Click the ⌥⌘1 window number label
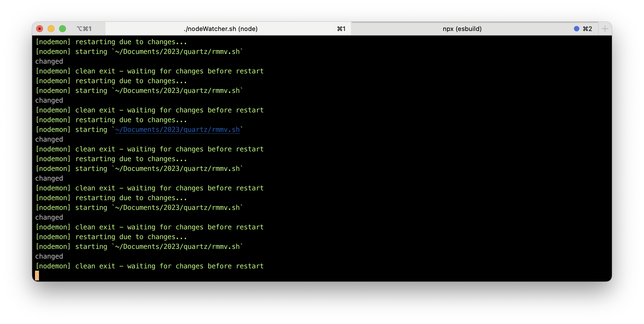 pos(84,29)
